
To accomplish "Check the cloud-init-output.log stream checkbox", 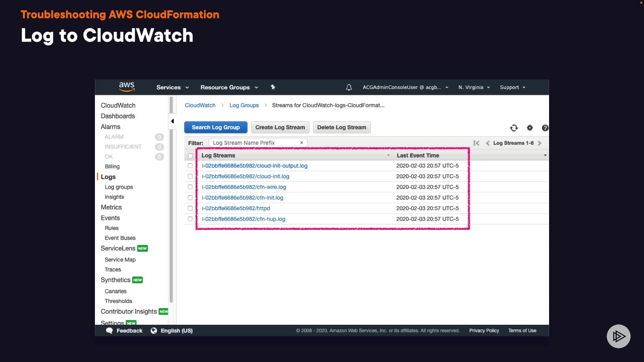I will [x=190, y=166].
